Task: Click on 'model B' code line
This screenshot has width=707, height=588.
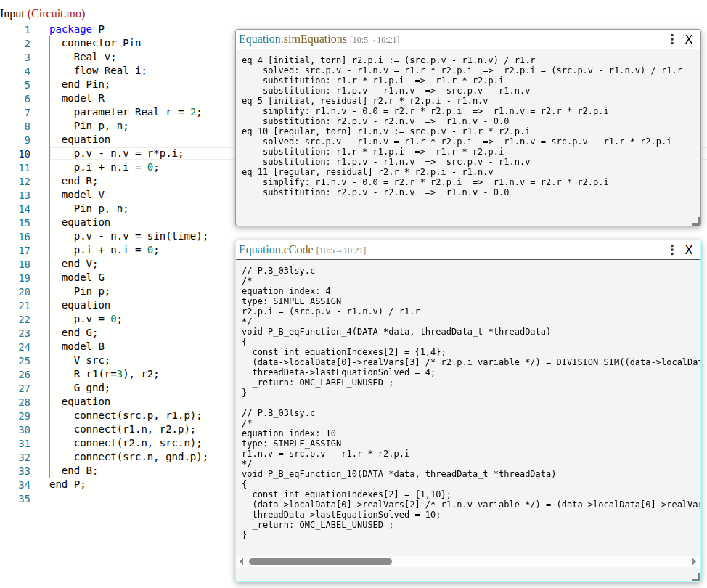Action: coord(83,346)
